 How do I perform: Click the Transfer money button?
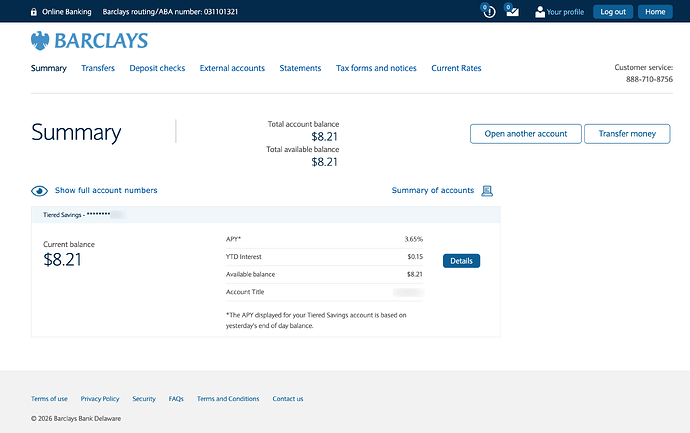tap(627, 134)
